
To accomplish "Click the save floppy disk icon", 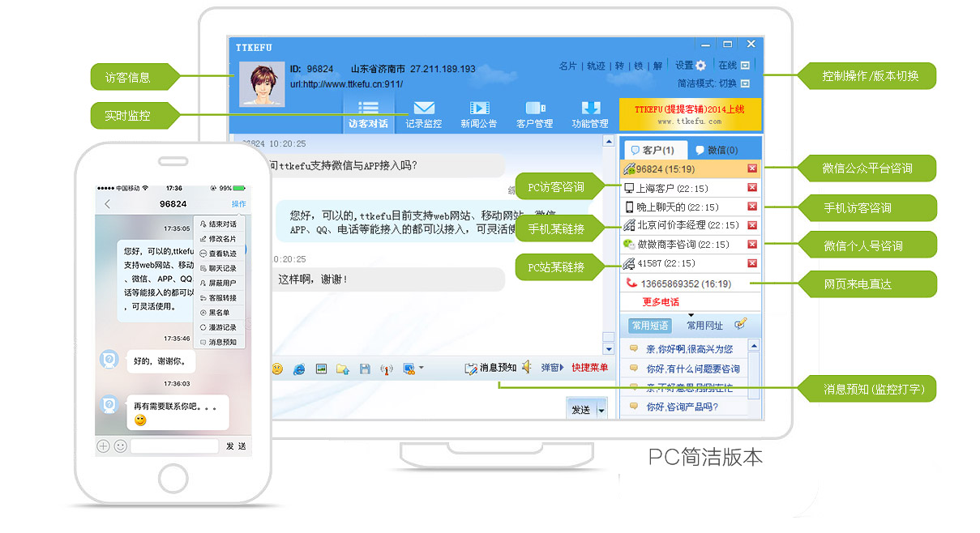I will (x=365, y=369).
